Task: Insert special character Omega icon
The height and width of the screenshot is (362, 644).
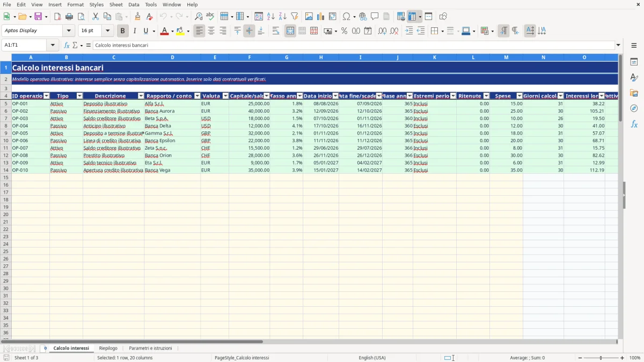Action: tap(346, 17)
